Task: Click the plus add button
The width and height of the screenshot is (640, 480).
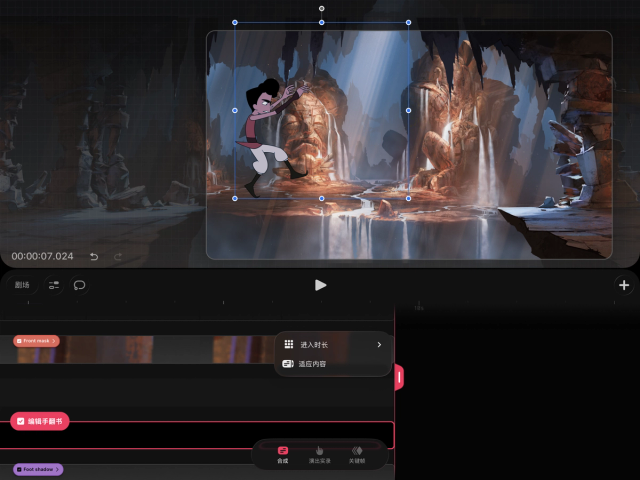Action: (624, 285)
